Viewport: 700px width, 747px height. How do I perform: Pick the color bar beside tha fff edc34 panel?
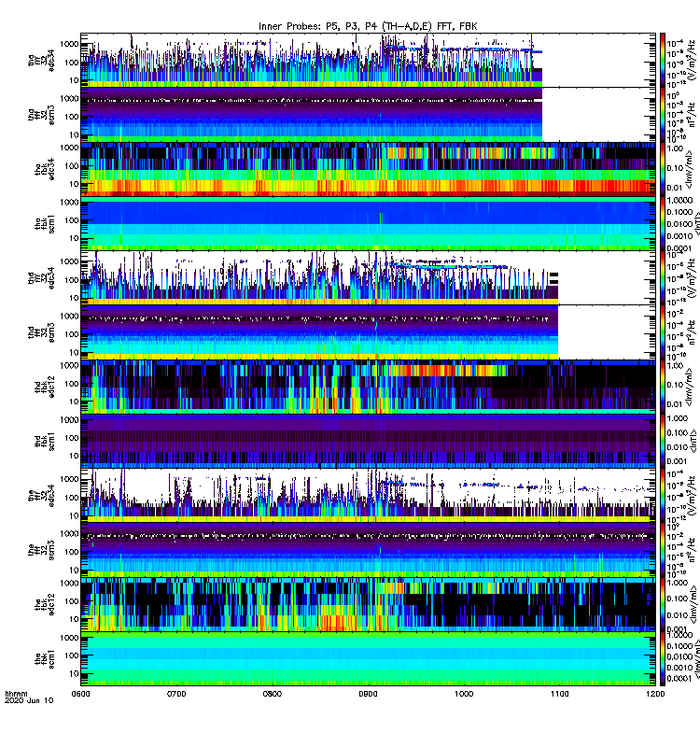[x=663, y=60]
